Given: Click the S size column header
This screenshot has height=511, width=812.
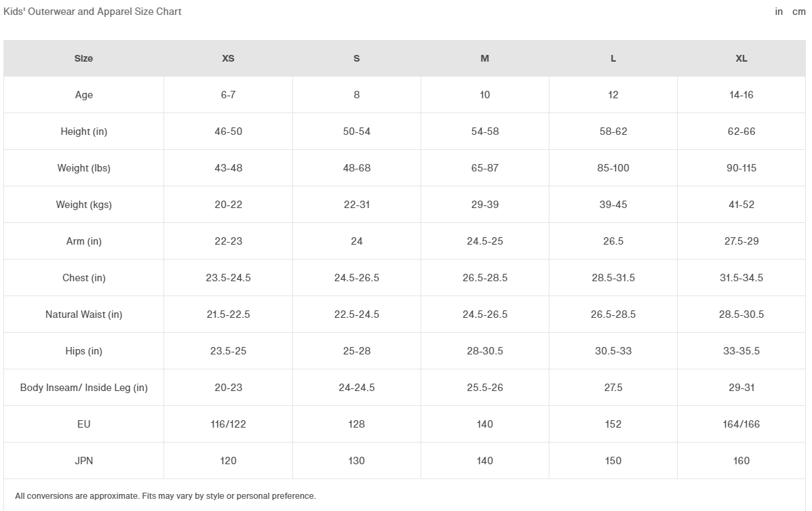Looking at the screenshot, I should click(x=356, y=58).
